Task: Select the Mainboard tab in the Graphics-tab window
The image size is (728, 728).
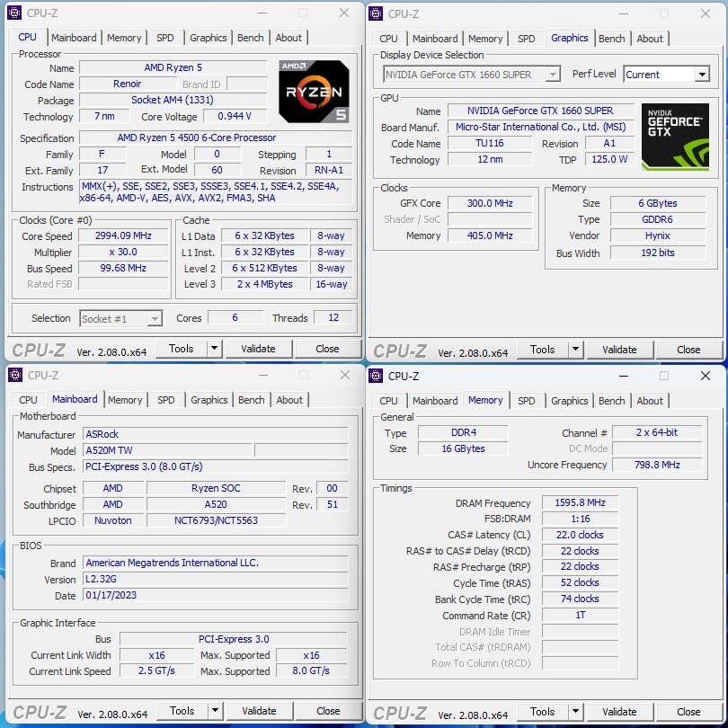Action: click(435, 39)
